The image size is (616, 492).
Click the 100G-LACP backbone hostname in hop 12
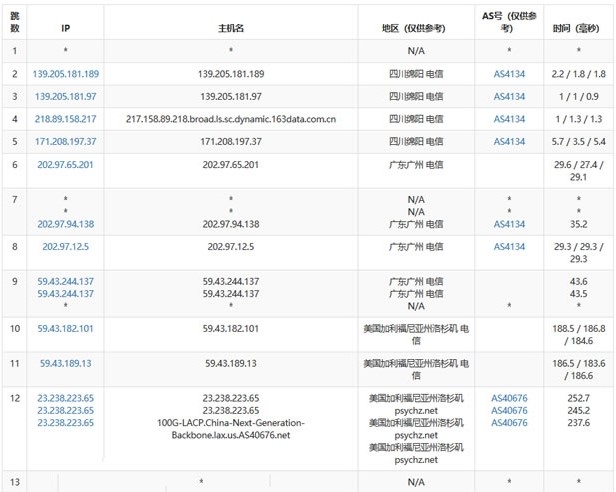[x=230, y=429]
